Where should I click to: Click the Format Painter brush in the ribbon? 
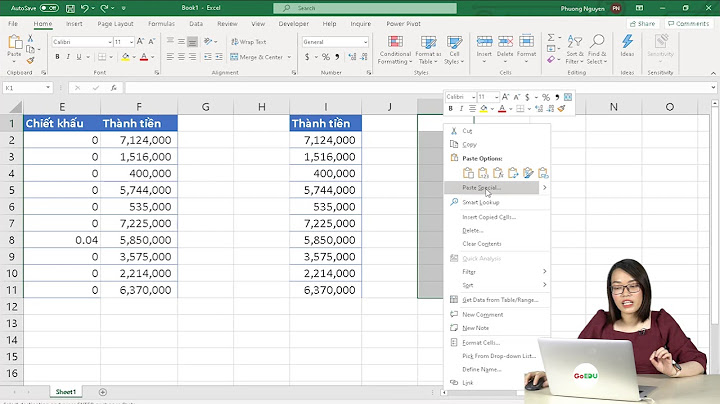[30, 60]
